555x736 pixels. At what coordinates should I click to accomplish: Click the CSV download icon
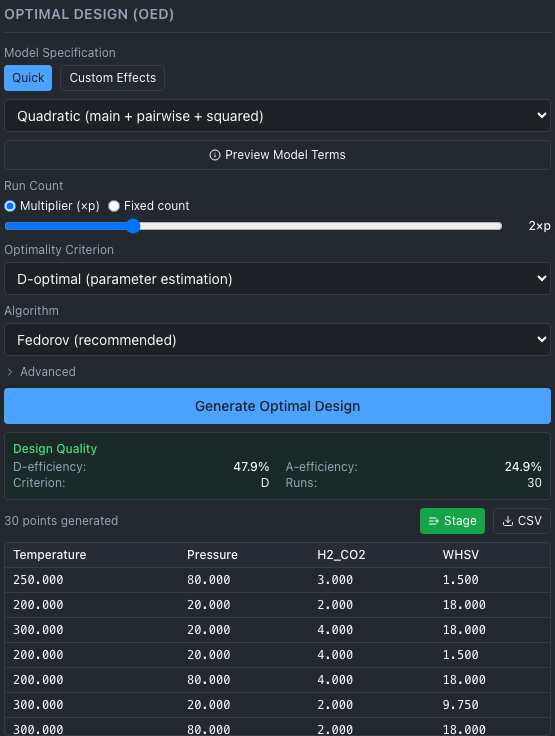point(508,521)
